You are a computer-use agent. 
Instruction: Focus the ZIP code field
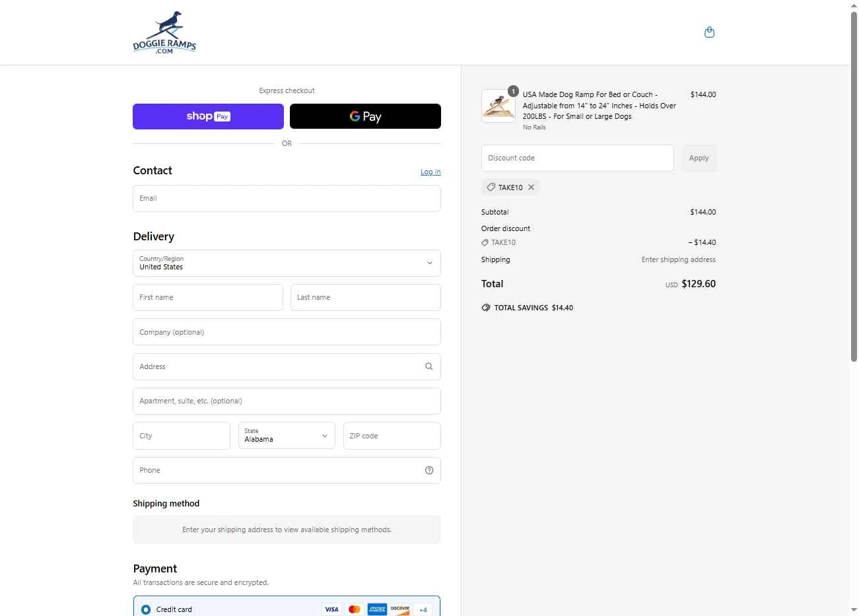click(392, 436)
